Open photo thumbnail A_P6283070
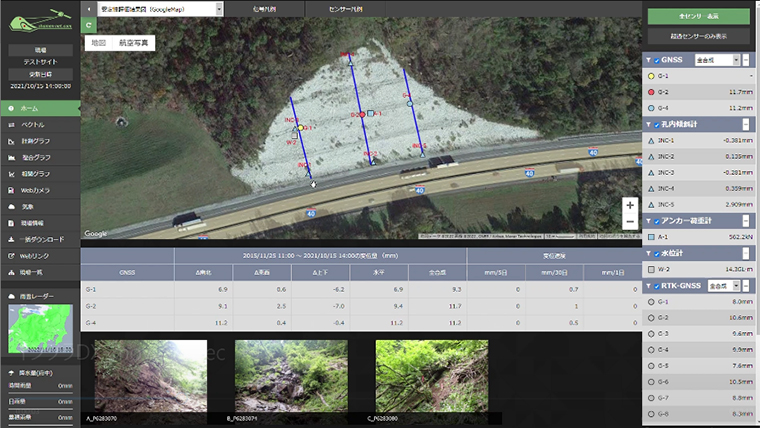 coord(151,376)
